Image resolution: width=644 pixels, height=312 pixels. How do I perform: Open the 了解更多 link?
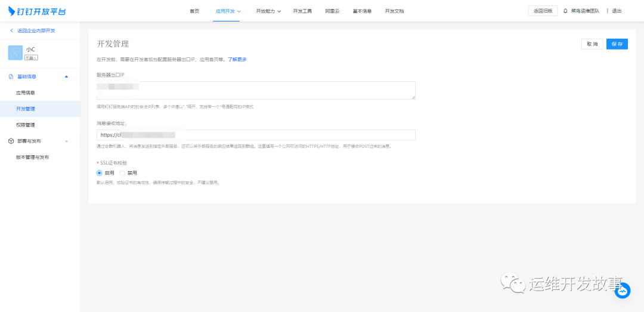pyautogui.click(x=237, y=60)
